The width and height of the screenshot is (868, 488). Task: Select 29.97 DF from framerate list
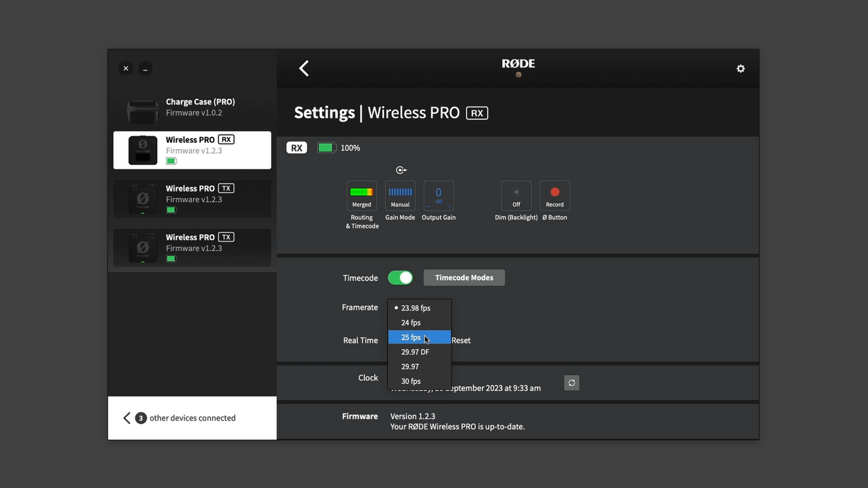(415, 352)
